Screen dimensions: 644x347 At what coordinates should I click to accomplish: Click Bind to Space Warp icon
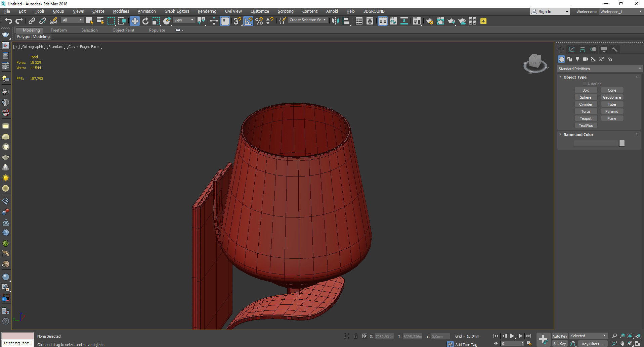[x=53, y=21]
